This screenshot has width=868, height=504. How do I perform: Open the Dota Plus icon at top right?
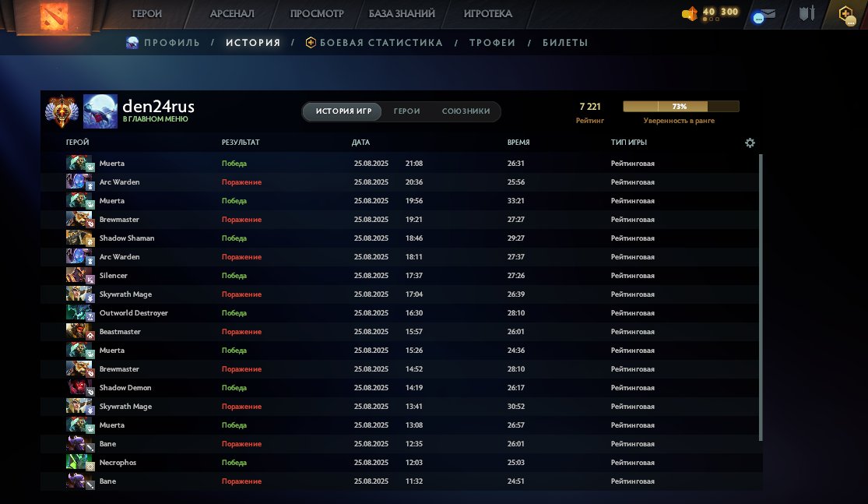[x=847, y=14]
